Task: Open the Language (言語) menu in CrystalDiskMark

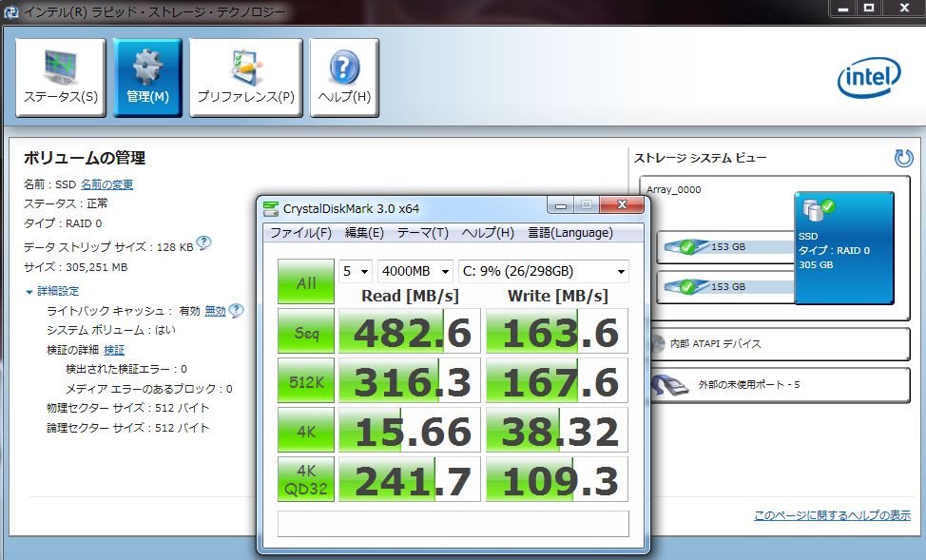Action: [569, 233]
